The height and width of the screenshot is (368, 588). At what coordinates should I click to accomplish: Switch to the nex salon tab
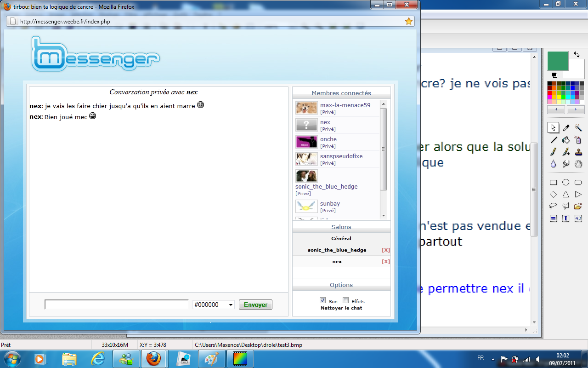coord(337,262)
